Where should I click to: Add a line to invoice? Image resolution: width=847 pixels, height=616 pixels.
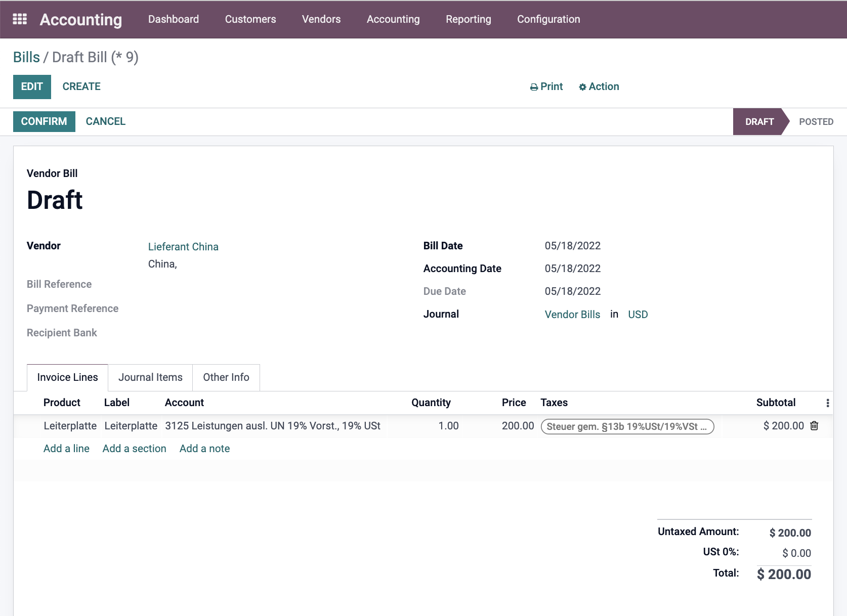(66, 449)
